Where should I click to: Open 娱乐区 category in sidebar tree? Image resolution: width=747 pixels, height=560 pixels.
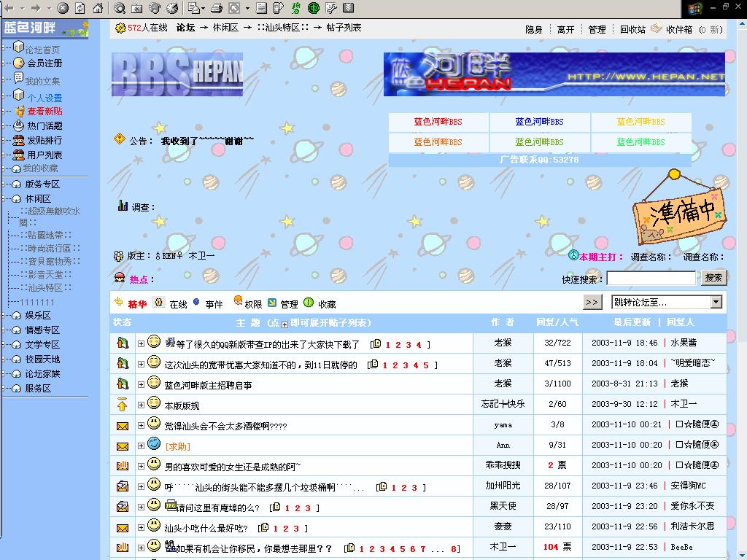pyautogui.click(x=38, y=315)
